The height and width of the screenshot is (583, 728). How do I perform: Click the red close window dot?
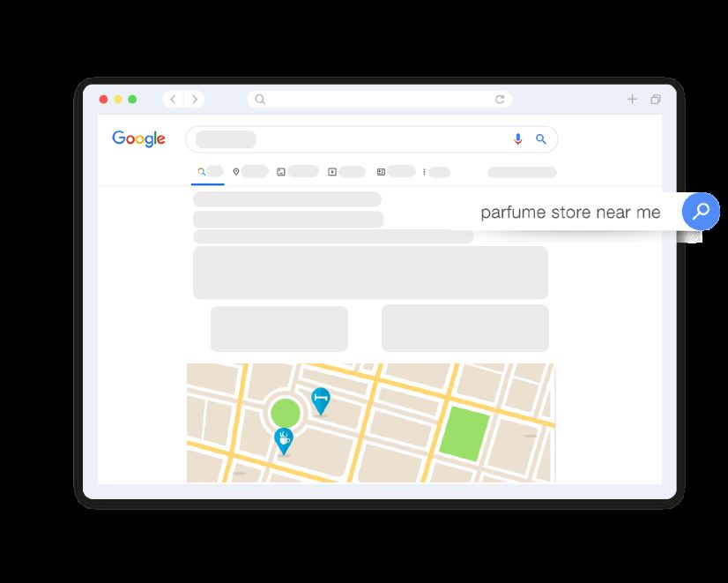tap(103, 99)
